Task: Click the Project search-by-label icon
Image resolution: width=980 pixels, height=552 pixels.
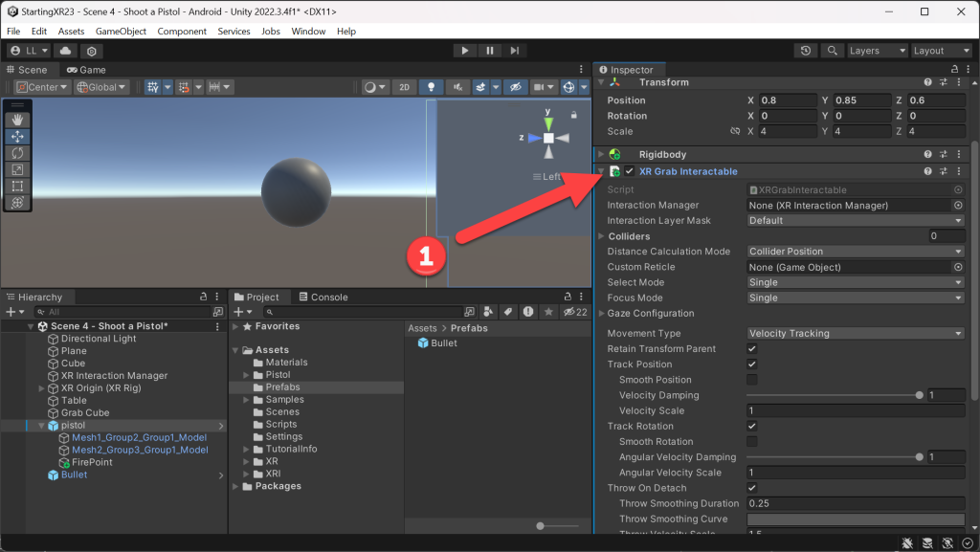Action: [508, 312]
